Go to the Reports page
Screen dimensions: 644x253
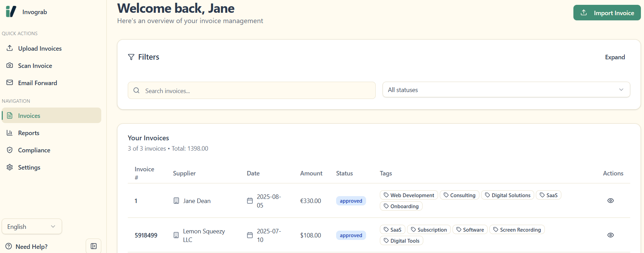click(x=52, y=133)
